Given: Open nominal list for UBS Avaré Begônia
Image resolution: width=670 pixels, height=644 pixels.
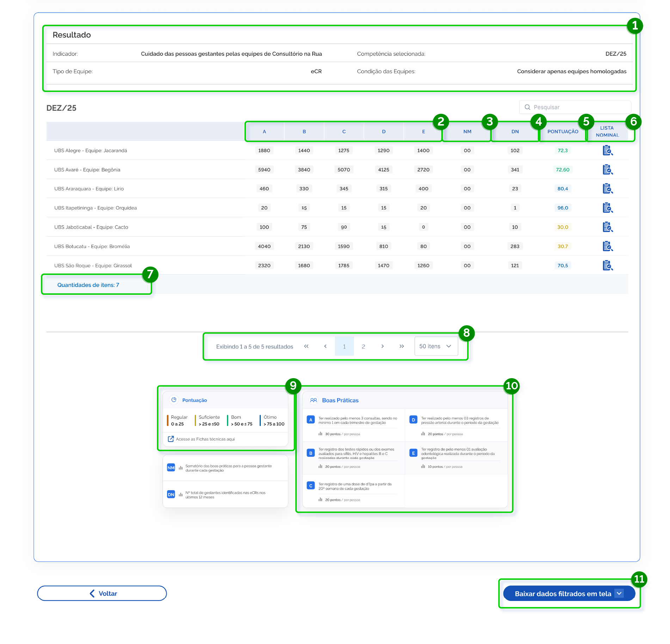Looking at the screenshot, I should [x=607, y=170].
